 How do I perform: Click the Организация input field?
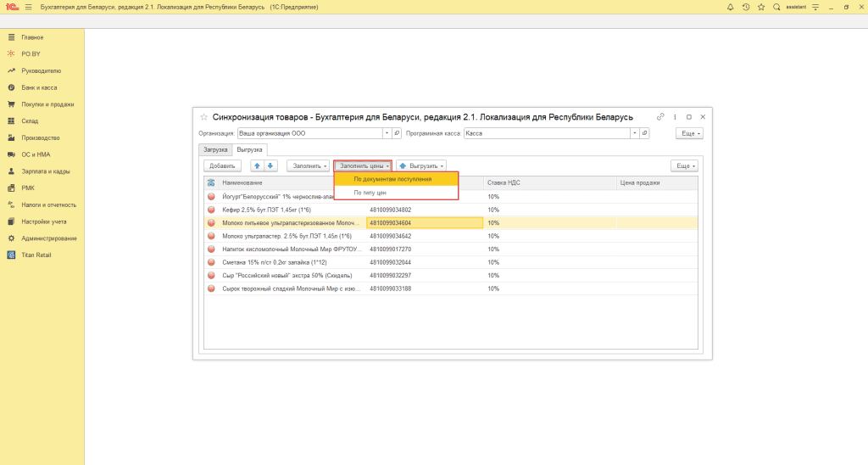(x=310, y=133)
